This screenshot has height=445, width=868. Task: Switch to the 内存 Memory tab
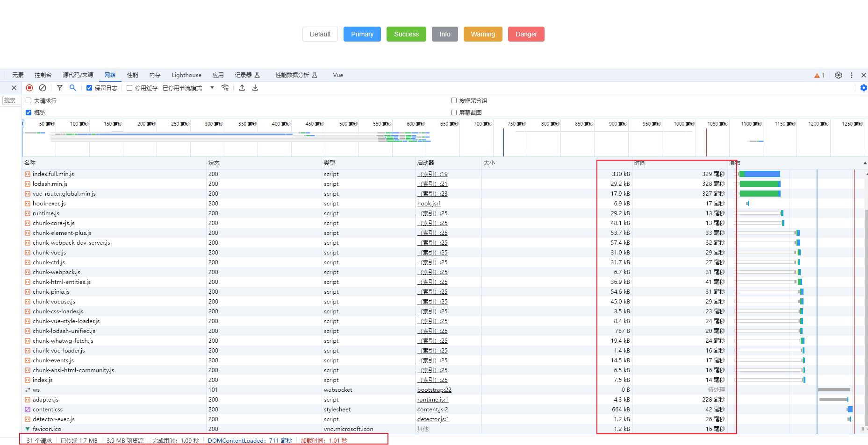point(155,75)
